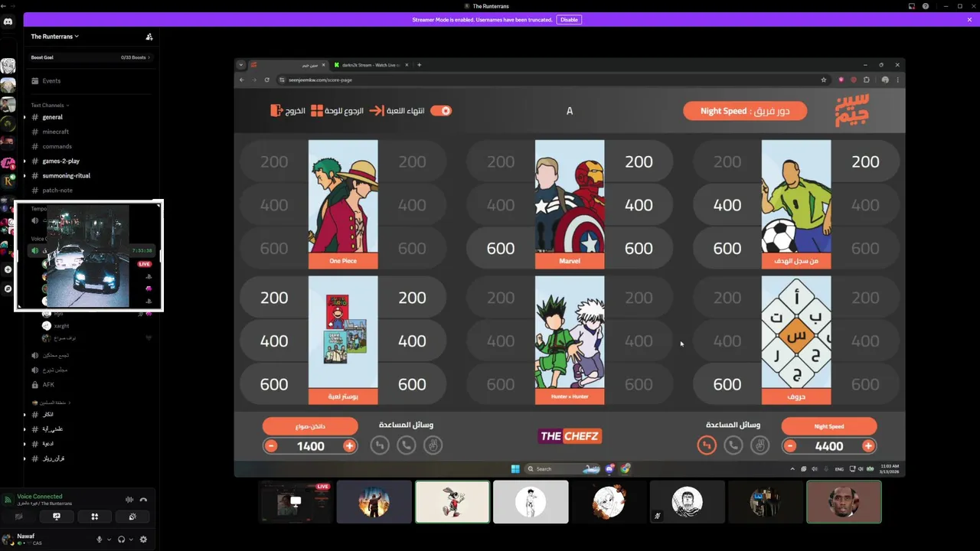
Task: Click انتهاء اللعبة end game button
Action: [x=398, y=111]
